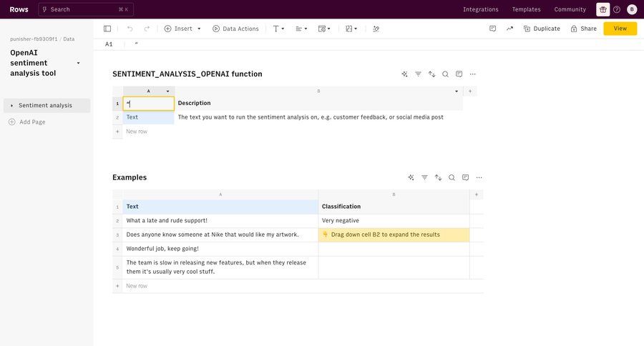
Task: Click the Share button
Action: 583,29
